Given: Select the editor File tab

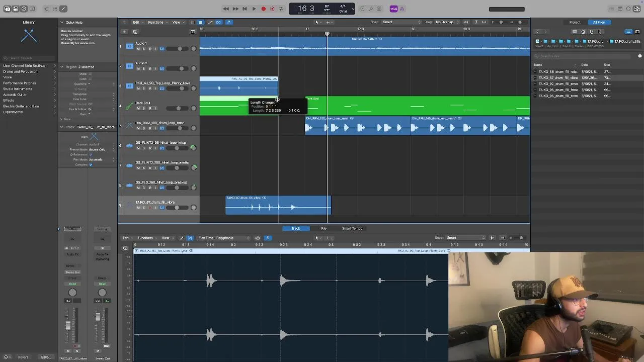Looking at the screenshot, I should coord(324,228).
